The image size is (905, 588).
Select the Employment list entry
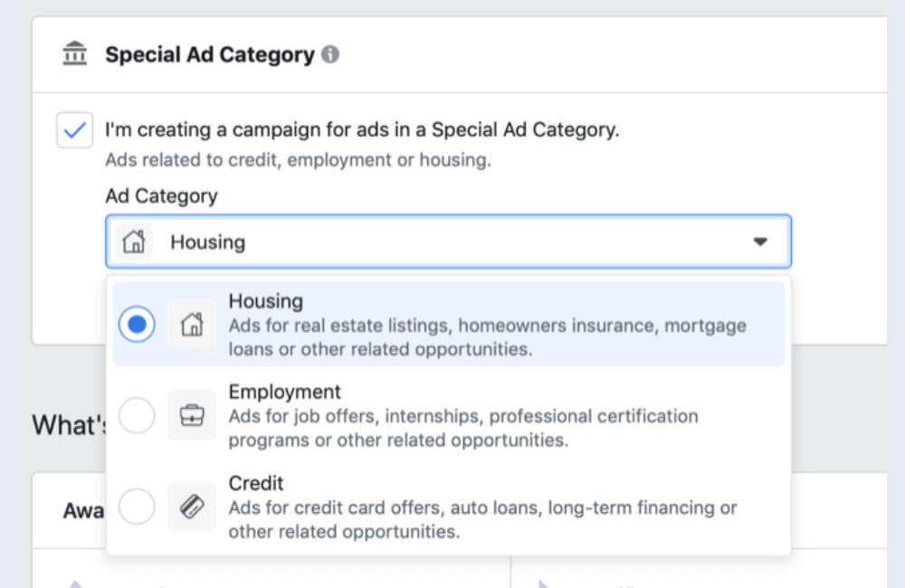[x=450, y=415]
